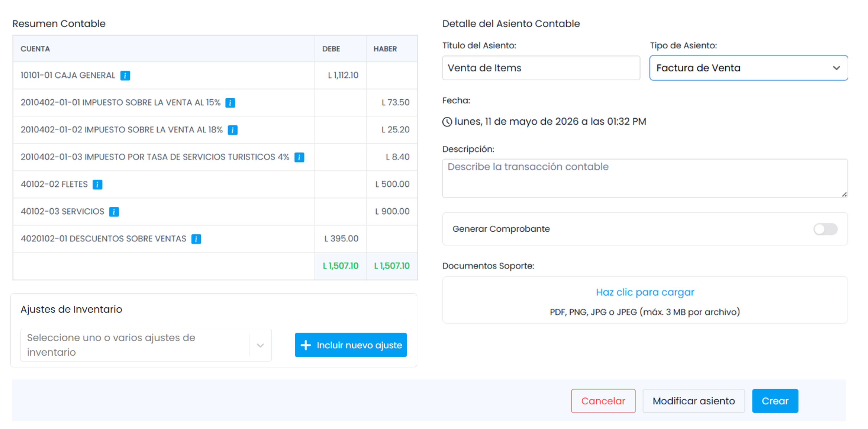Click the 10101-01 CAJA GENERAL account name
Viewport: 868px width, 429px height.
click(x=68, y=76)
